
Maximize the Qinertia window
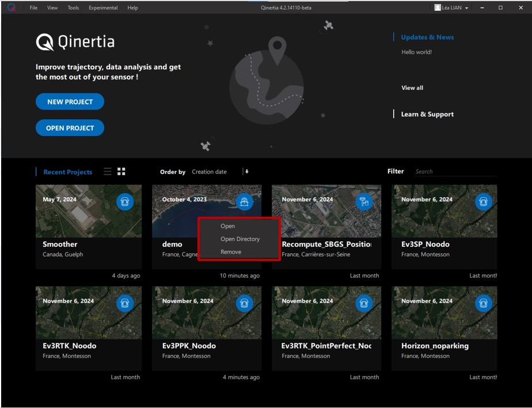[500, 7]
